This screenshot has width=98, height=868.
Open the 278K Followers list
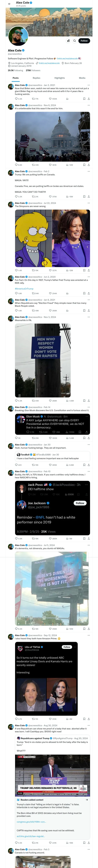33,70
